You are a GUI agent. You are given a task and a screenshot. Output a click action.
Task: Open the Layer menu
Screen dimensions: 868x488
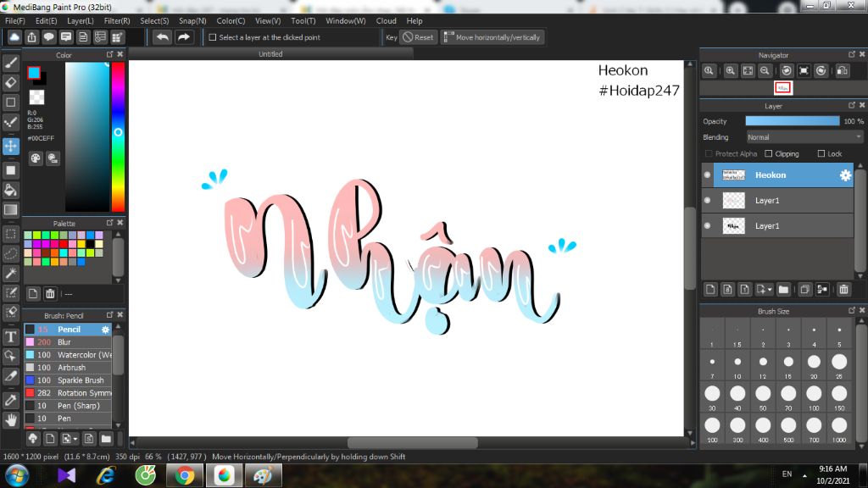tap(81, 21)
